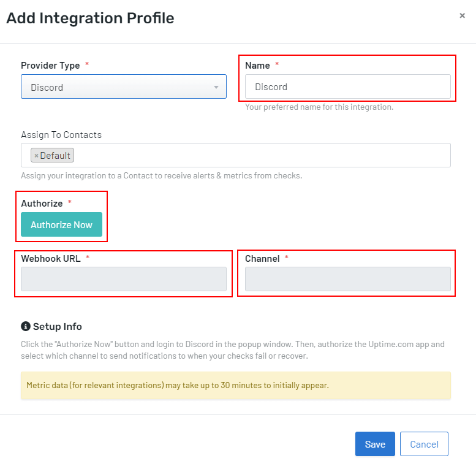Click the Webhook URL label
This screenshot has height=466, width=476.
tap(50, 259)
